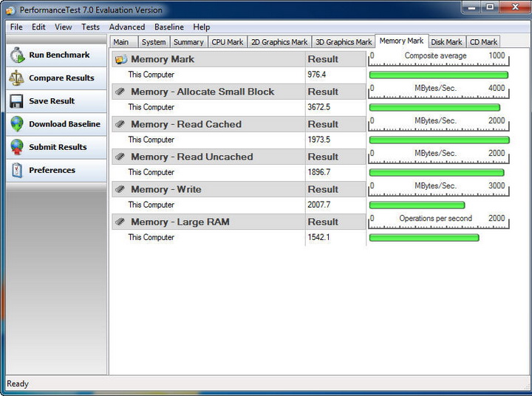
Task: Open the Help menu
Action: coord(202,27)
